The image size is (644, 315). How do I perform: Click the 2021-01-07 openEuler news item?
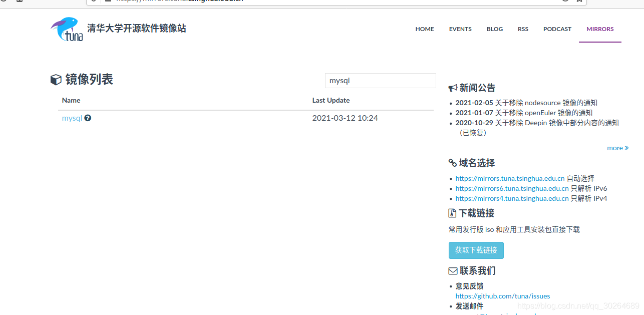(524, 113)
